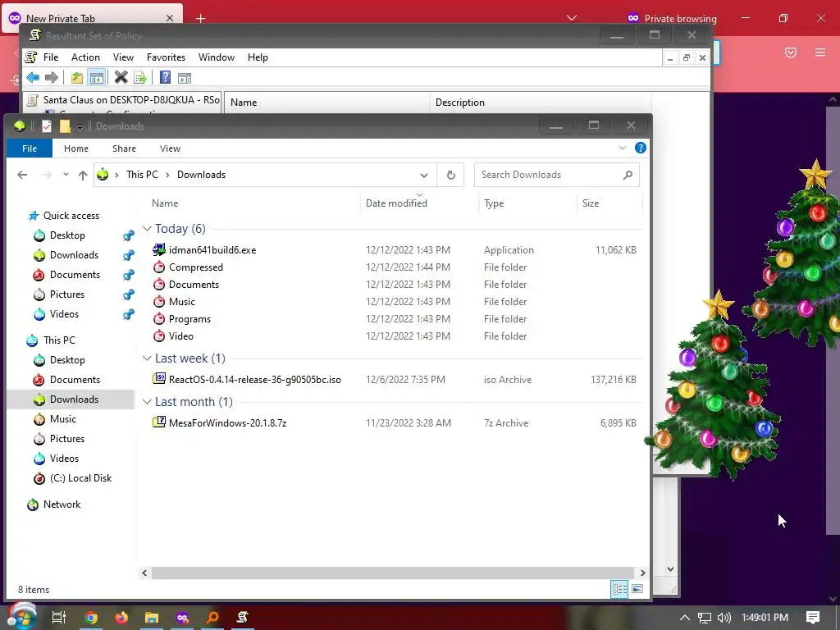The width and height of the screenshot is (840, 630).
Task: Open the Home ribbon tab
Action: pyautogui.click(x=76, y=148)
